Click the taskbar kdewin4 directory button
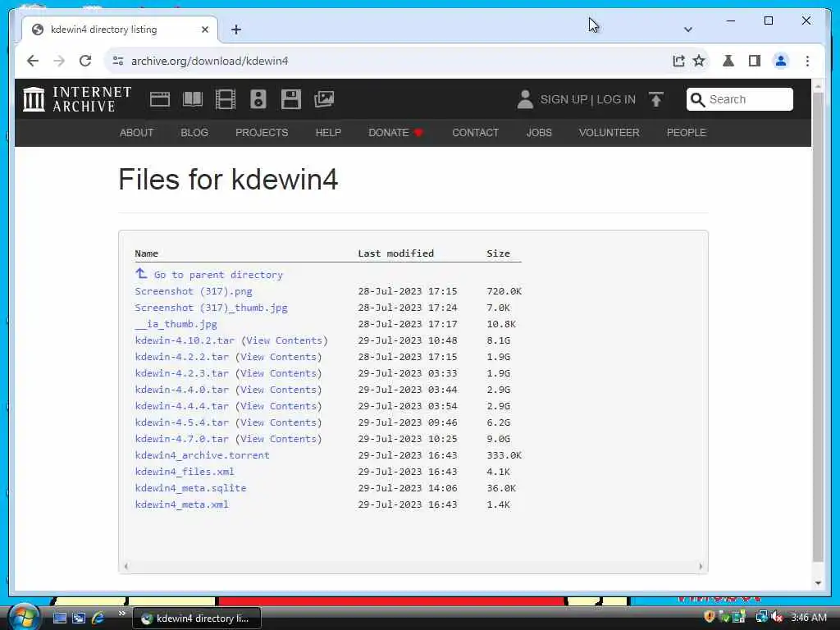This screenshot has width=840, height=630. 196,619
